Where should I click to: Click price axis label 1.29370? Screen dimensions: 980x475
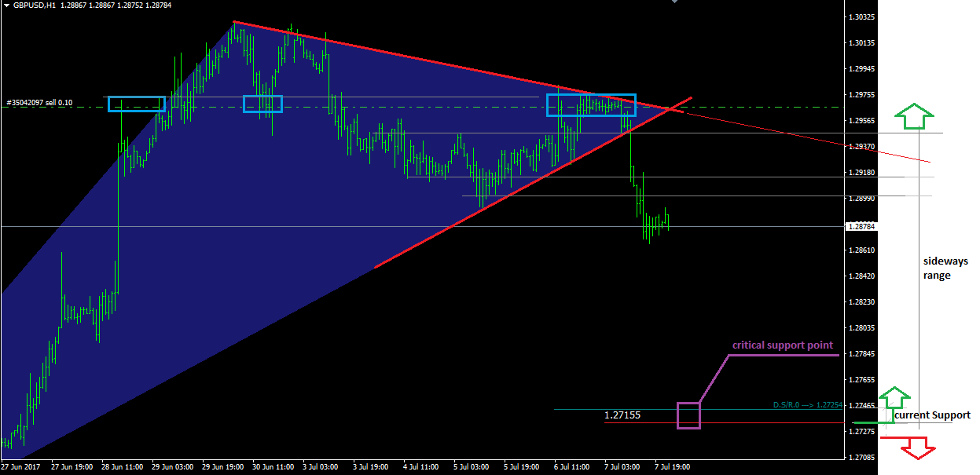(x=862, y=147)
